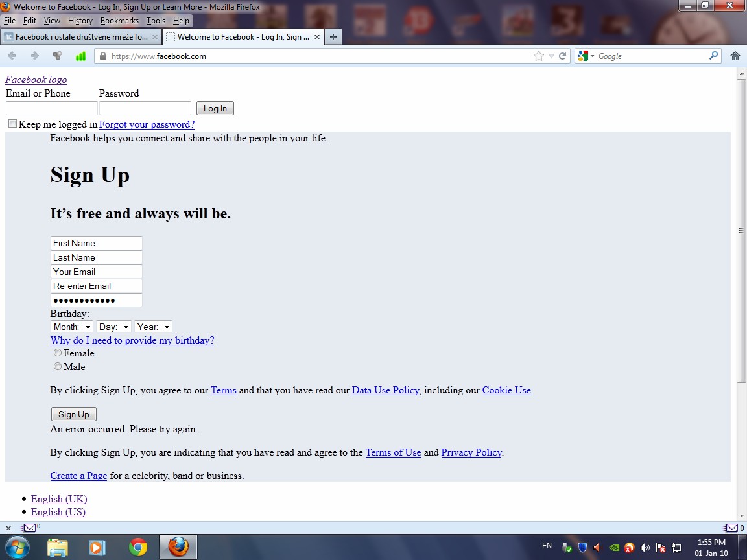Click the Sign Up button

point(74,414)
